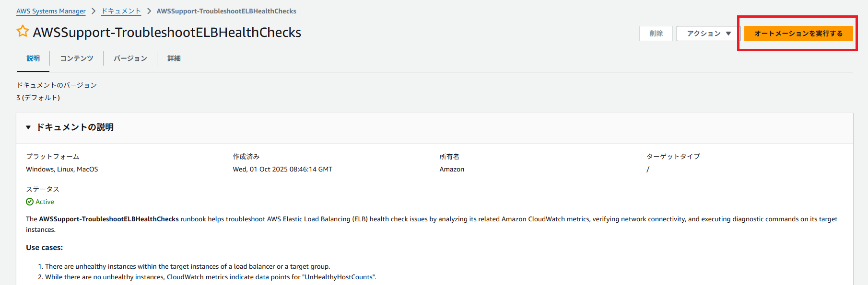Click the AWSSupport-TroubleshootELBHealthChecks breadcrumb text
868x285 pixels.
(226, 11)
